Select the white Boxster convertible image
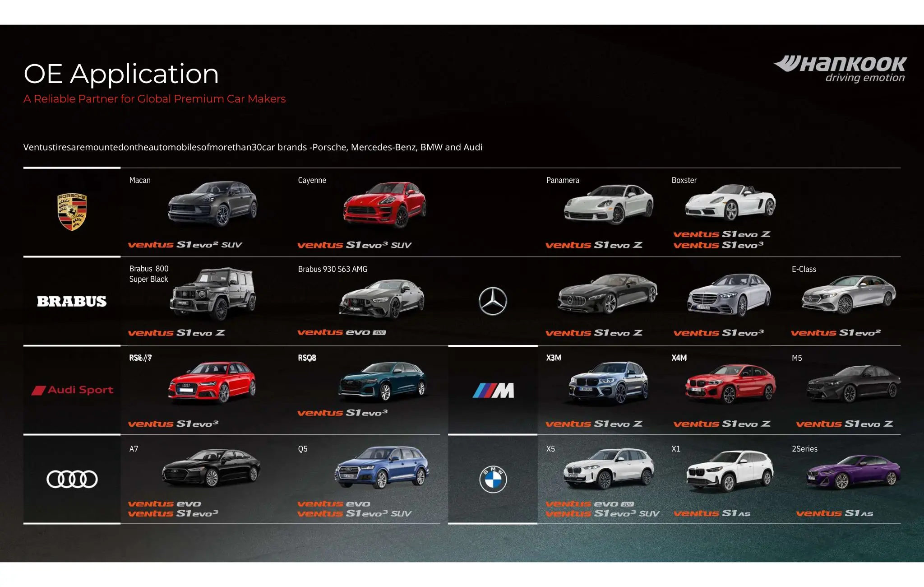924x587 pixels. (730, 202)
